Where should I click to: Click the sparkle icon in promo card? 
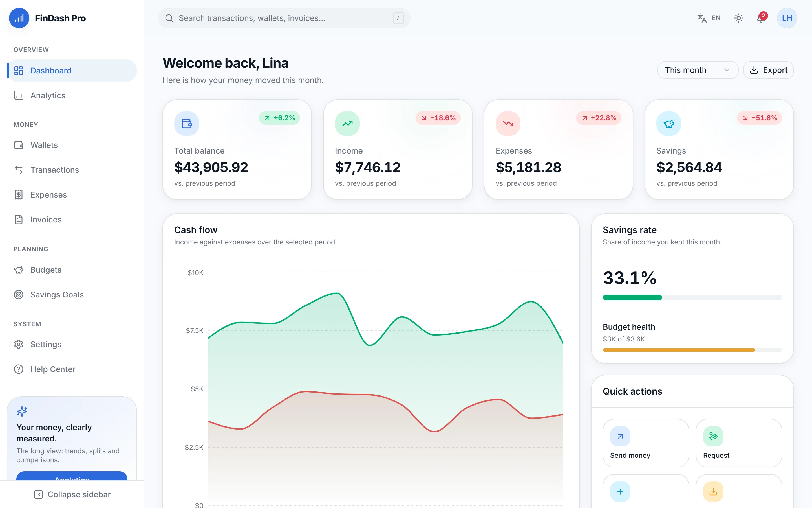click(x=22, y=411)
